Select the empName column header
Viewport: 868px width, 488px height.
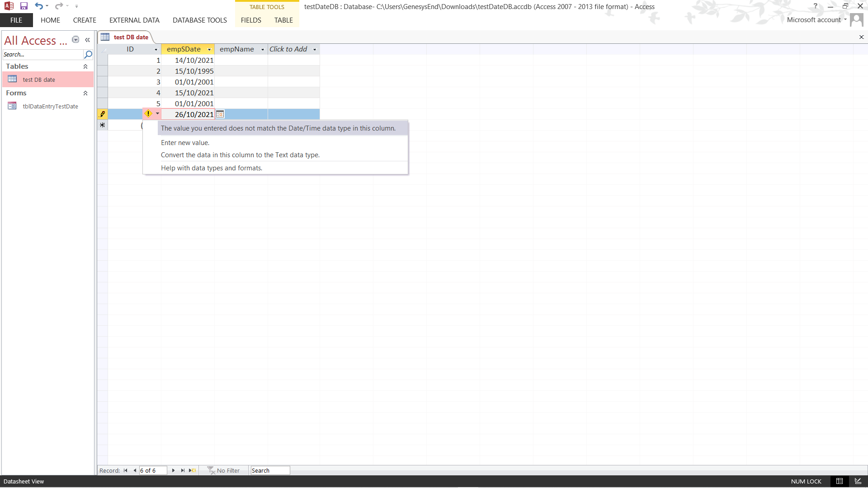click(x=237, y=49)
